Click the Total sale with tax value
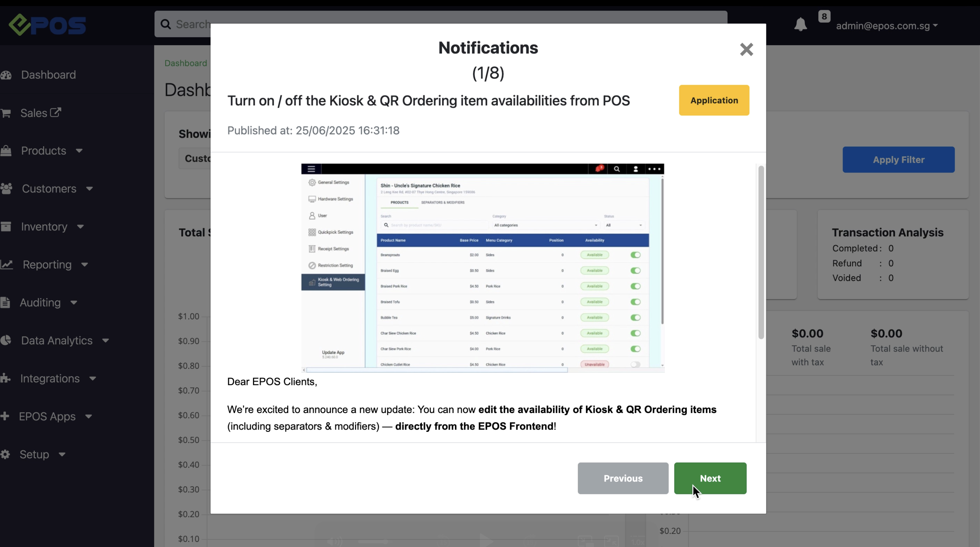This screenshot has width=980, height=547. [x=807, y=334]
